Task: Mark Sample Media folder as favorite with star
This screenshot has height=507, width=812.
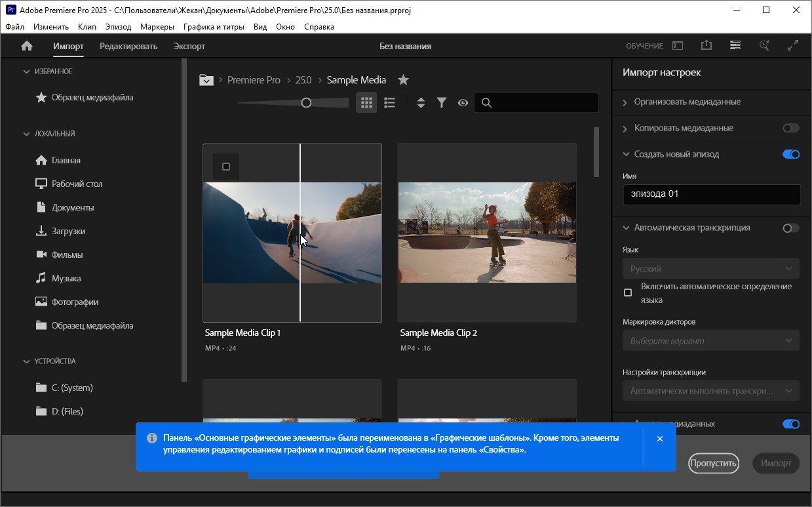Action: pyautogui.click(x=404, y=80)
